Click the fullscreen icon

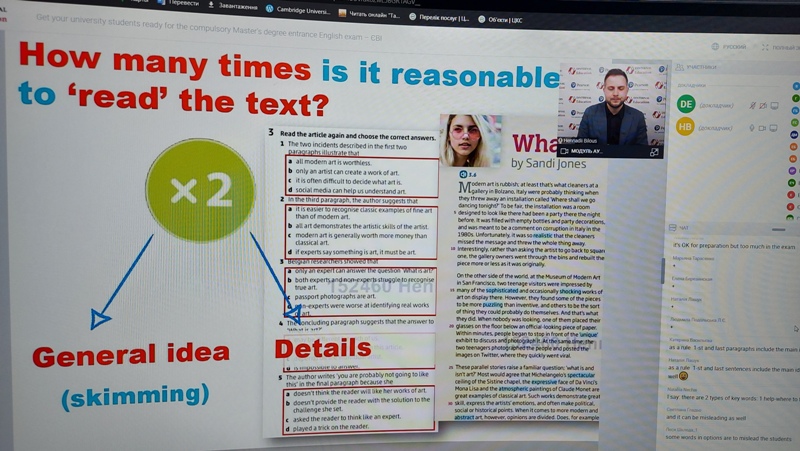point(765,47)
